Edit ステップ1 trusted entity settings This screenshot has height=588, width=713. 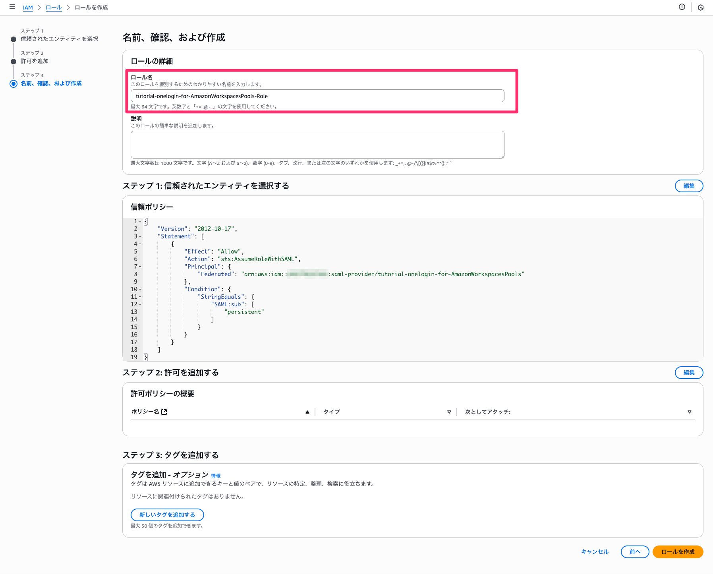coord(689,186)
